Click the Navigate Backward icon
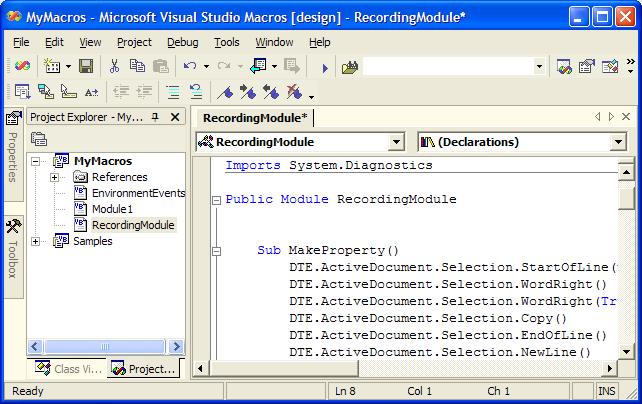Viewport: 642px width, 404px height. 258,66
